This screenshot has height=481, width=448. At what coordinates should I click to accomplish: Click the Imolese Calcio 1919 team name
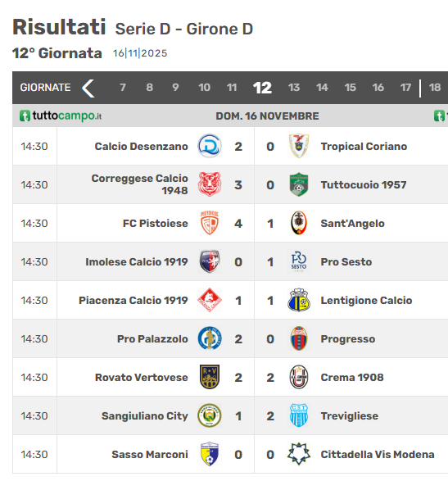137,261
